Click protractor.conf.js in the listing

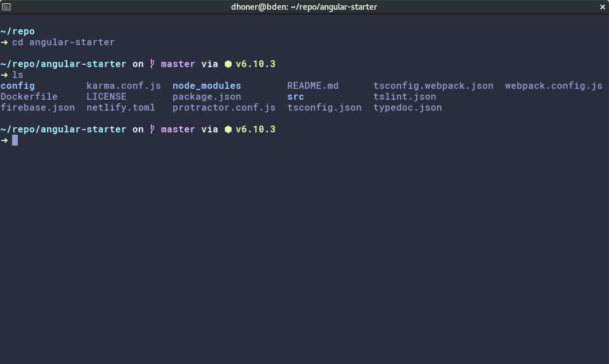click(224, 108)
